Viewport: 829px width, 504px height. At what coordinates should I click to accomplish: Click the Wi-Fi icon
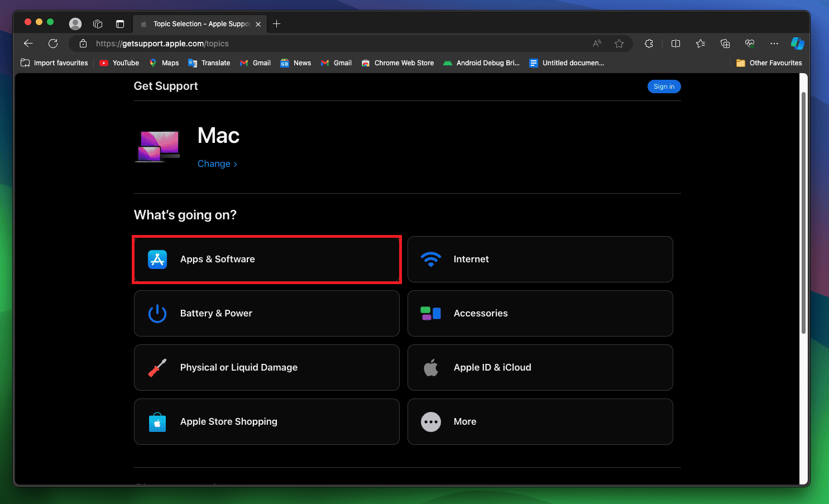click(431, 260)
